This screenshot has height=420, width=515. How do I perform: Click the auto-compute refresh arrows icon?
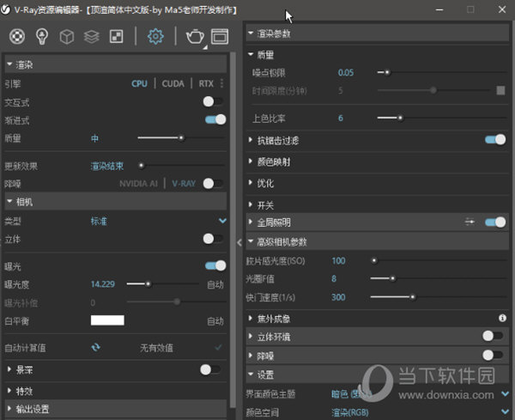(x=96, y=347)
